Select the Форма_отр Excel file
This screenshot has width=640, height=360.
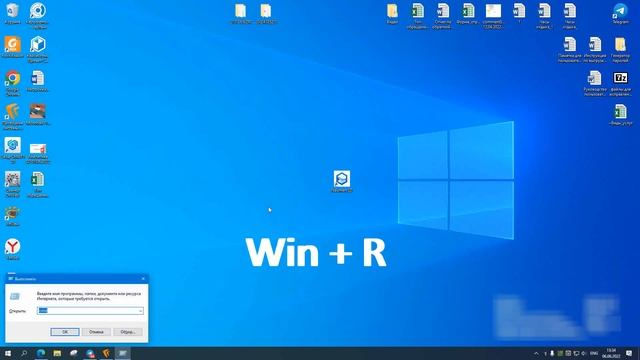pyautogui.click(x=468, y=13)
